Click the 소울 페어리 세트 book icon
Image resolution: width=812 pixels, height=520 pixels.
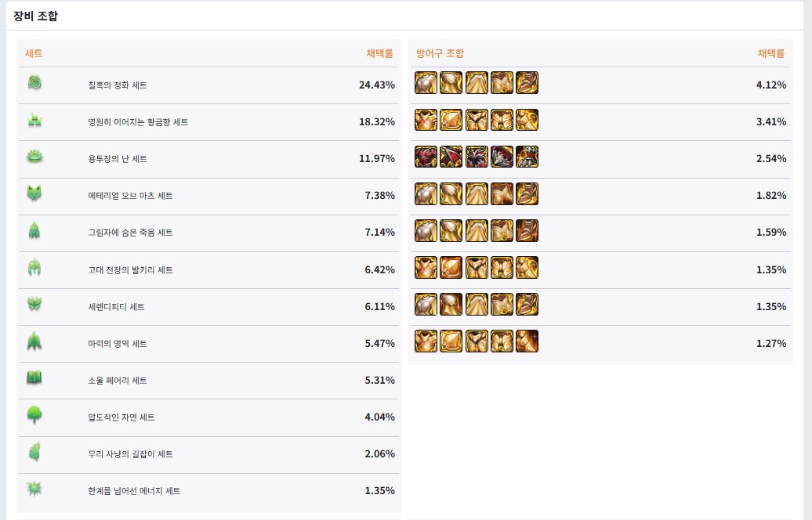point(34,379)
